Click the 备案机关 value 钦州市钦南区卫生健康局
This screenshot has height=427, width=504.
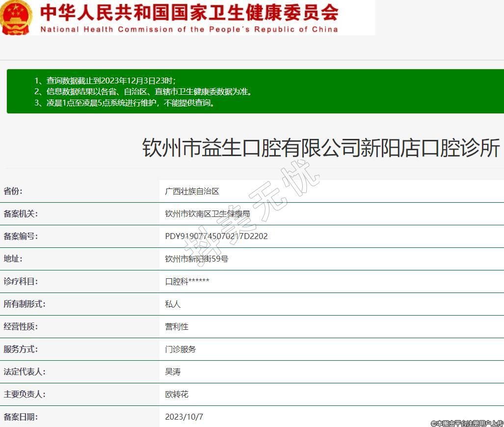click(x=208, y=214)
